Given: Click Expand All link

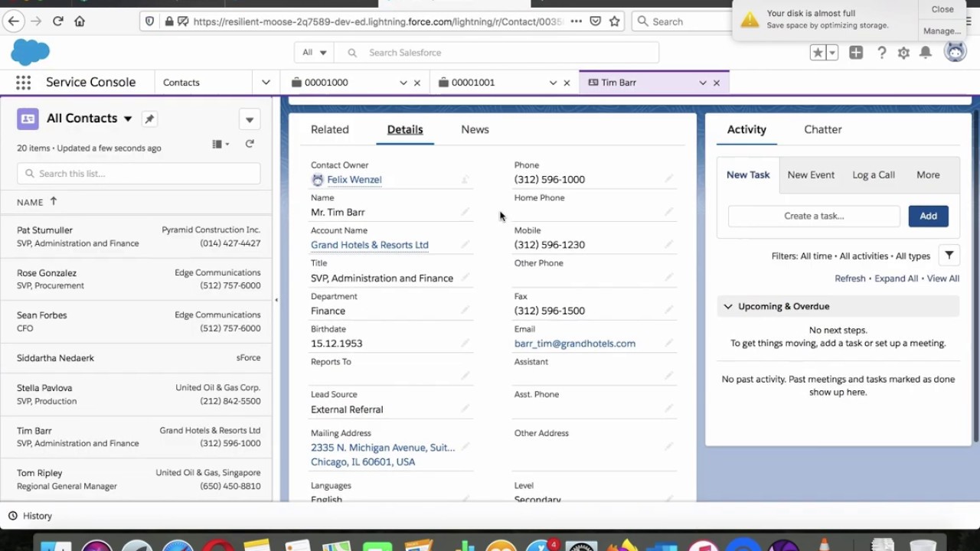Looking at the screenshot, I should click(x=896, y=279).
